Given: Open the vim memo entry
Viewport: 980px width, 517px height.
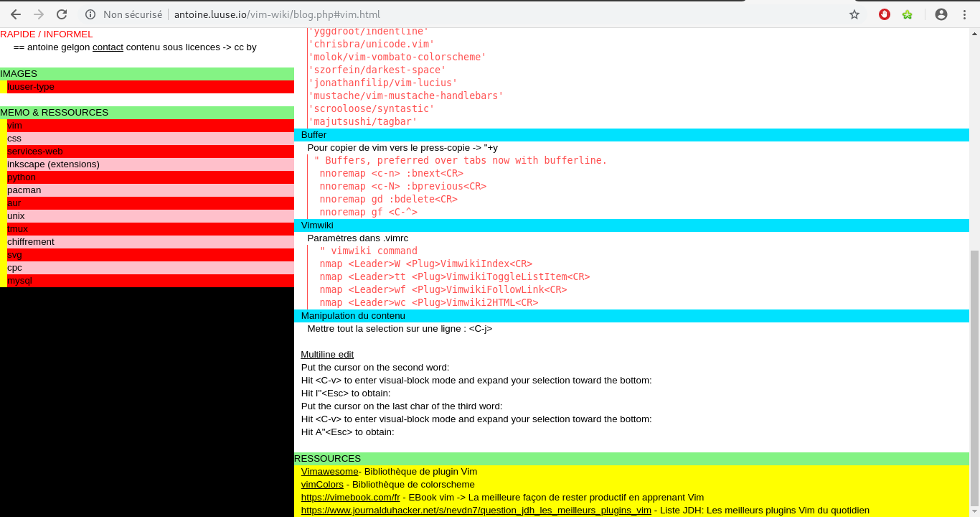Looking at the screenshot, I should point(14,126).
